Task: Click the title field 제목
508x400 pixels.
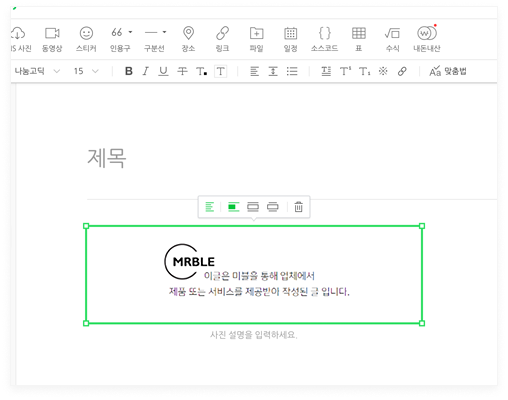Action: click(107, 158)
